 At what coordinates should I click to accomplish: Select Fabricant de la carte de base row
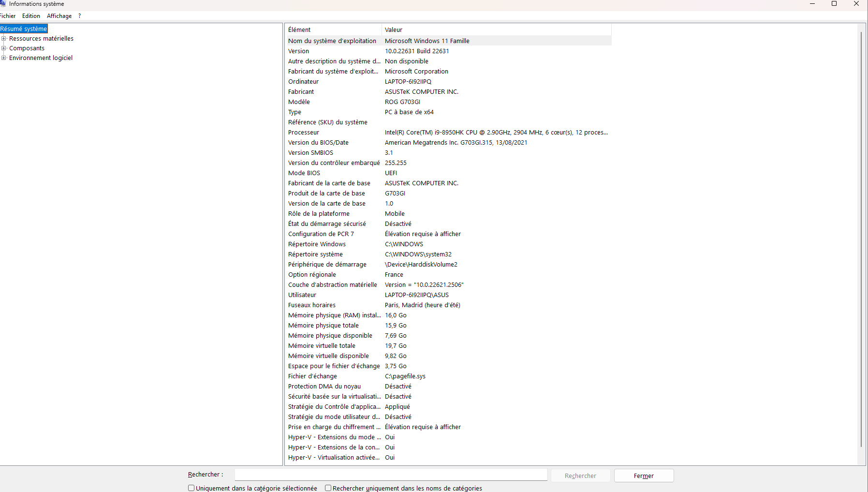(449, 183)
